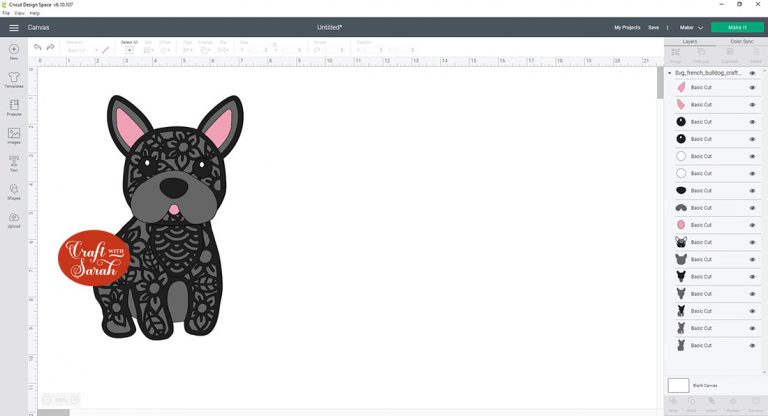Open the File menu
768x416 pixels.
(6, 13)
